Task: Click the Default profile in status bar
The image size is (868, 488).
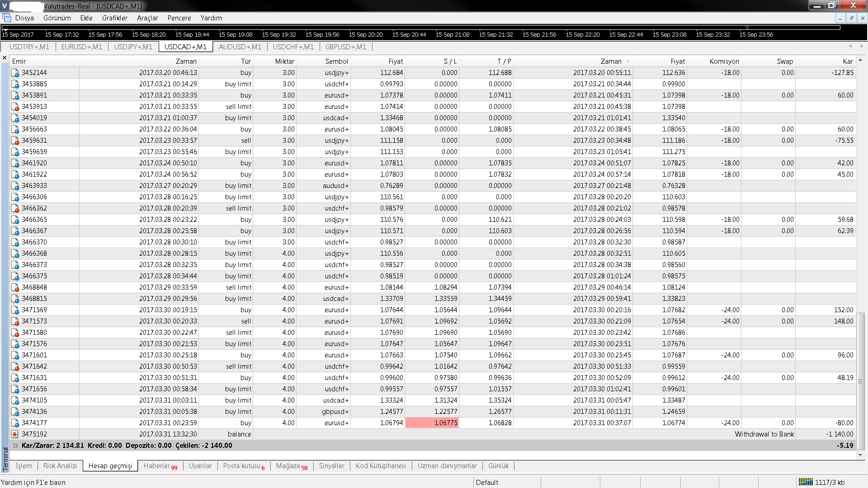Action: [x=487, y=482]
